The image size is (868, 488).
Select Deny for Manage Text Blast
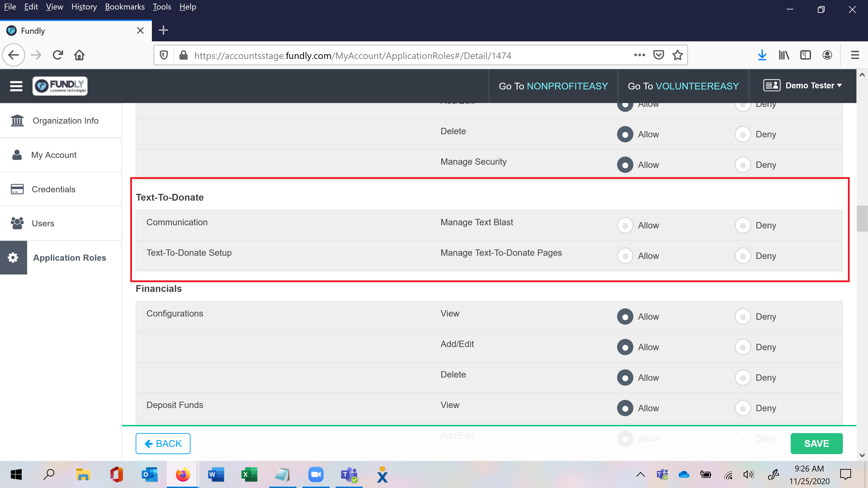(743, 225)
